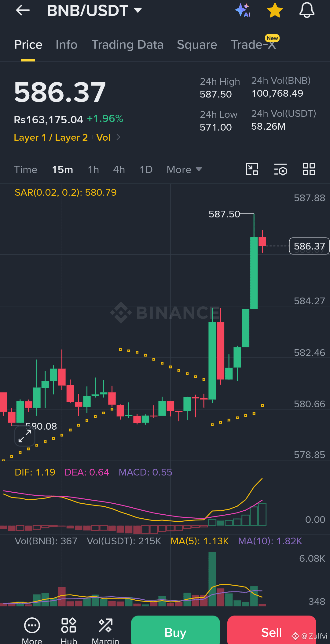Click the MA(10): 1.82K volume label
The image size is (330, 644).
click(270, 541)
